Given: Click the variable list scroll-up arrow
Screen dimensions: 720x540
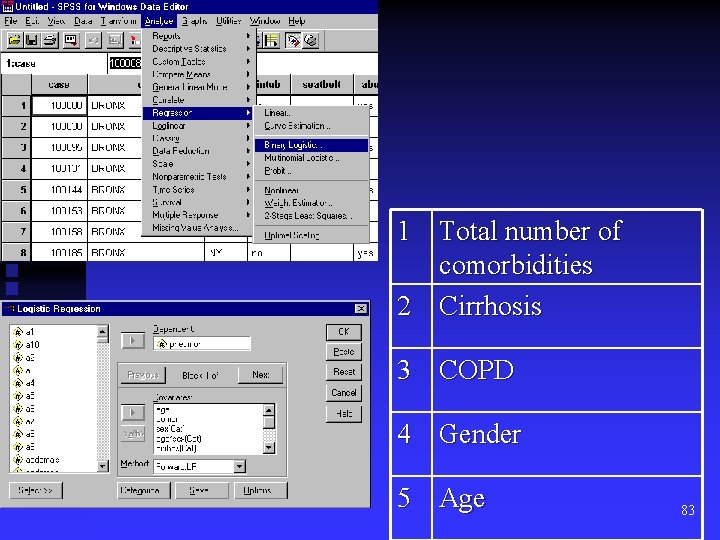Looking at the screenshot, I should (103, 331).
